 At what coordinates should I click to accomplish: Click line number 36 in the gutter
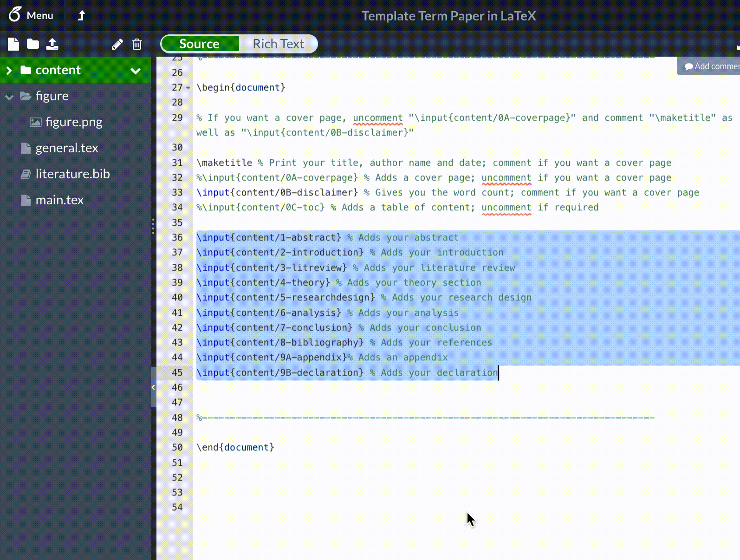(177, 237)
